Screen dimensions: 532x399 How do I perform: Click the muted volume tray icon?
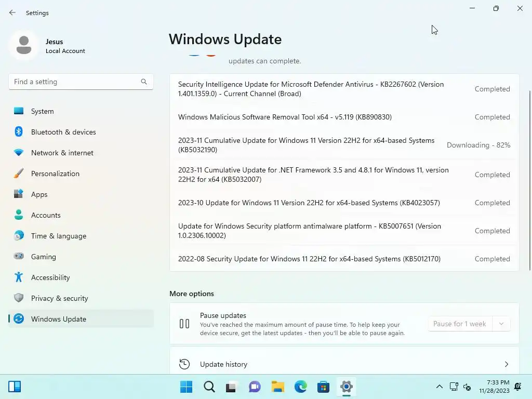coord(467,387)
